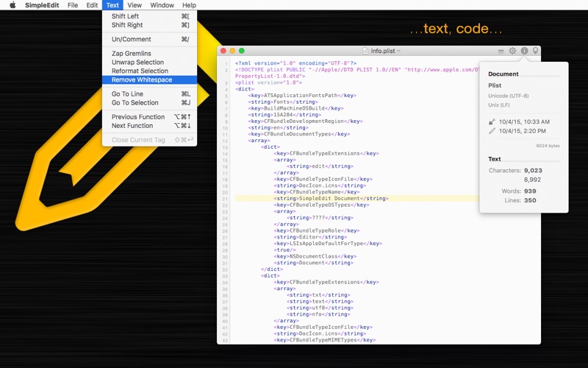This screenshot has height=368, width=588.
Task: Open the Apple menu
Action: pyautogui.click(x=12, y=5)
